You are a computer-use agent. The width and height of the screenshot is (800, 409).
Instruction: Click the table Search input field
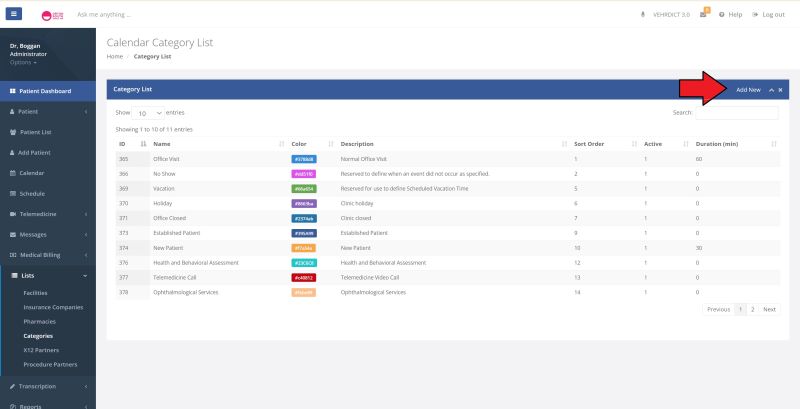pyautogui.click(x=737, y=113)
